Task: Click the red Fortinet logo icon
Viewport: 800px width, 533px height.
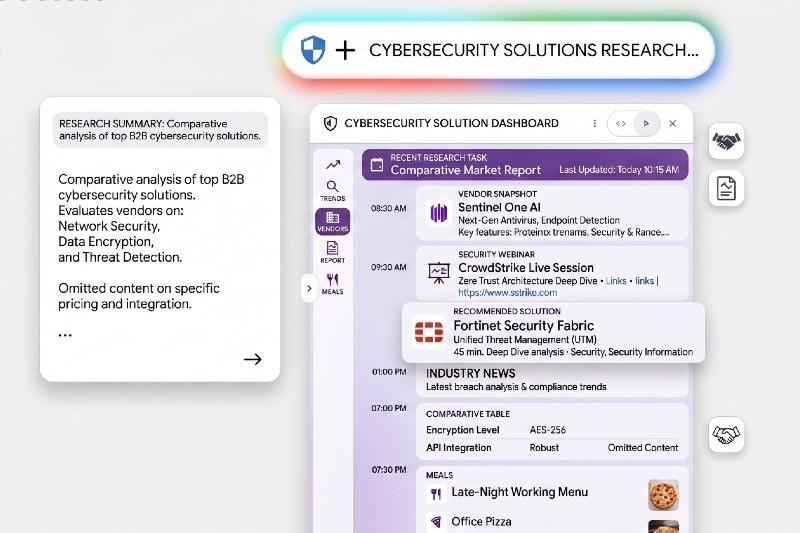Action: click(x=429, y=332)
